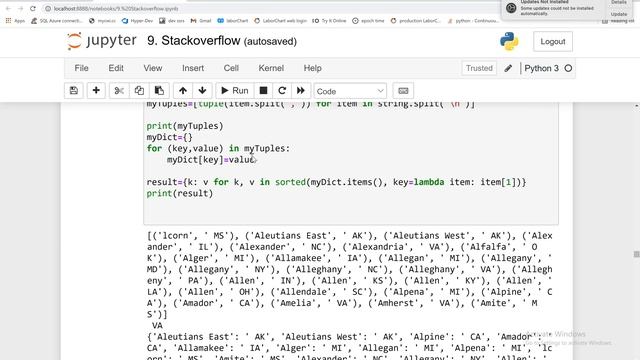Click the Python 3 kernel status circle
640x360 pixels.
[x=568, y=68]
